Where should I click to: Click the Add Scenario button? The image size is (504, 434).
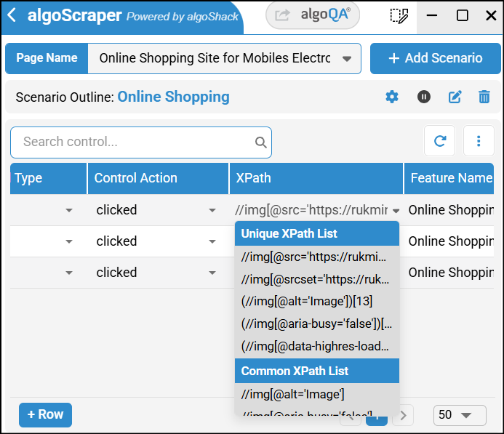point(435,58)
